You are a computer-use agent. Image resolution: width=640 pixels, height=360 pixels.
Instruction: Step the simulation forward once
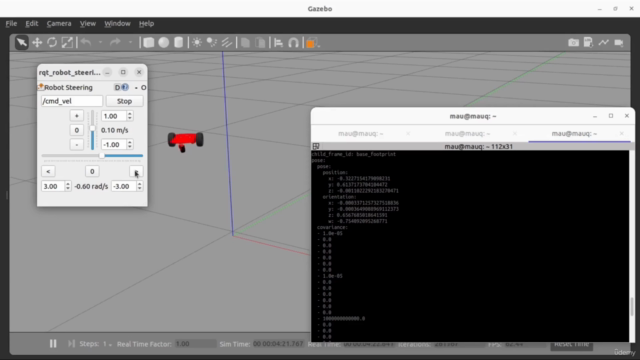coord(71,344)
